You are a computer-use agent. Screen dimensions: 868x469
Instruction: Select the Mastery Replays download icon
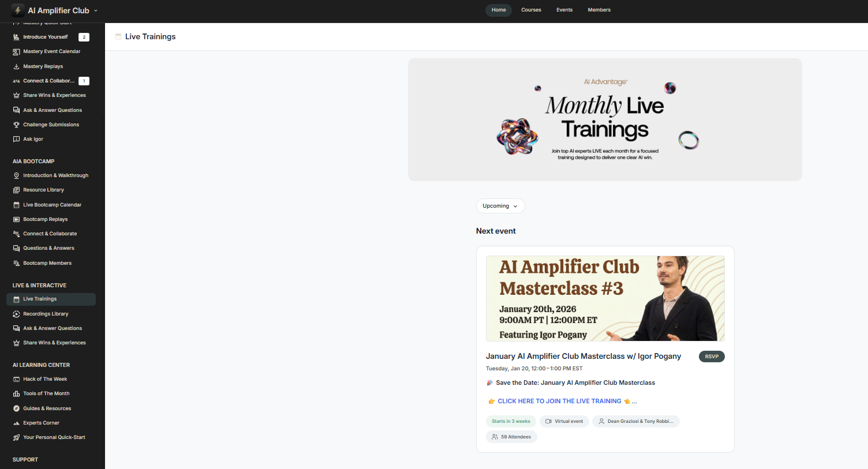16,66
